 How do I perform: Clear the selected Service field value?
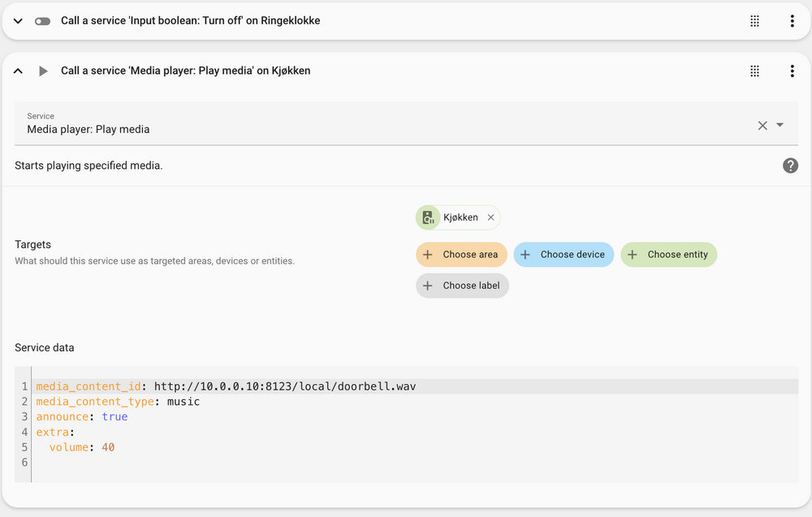point(762,125)
